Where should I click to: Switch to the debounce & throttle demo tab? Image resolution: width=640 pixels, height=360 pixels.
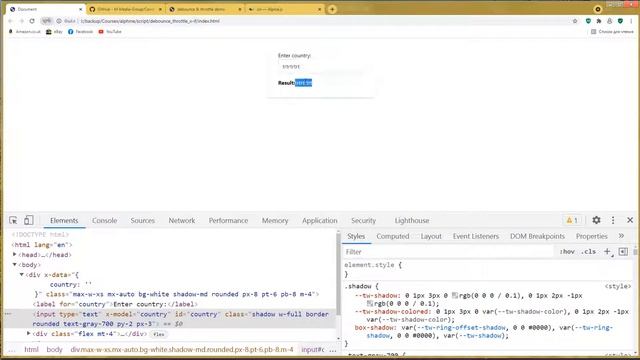pos(205,9)
